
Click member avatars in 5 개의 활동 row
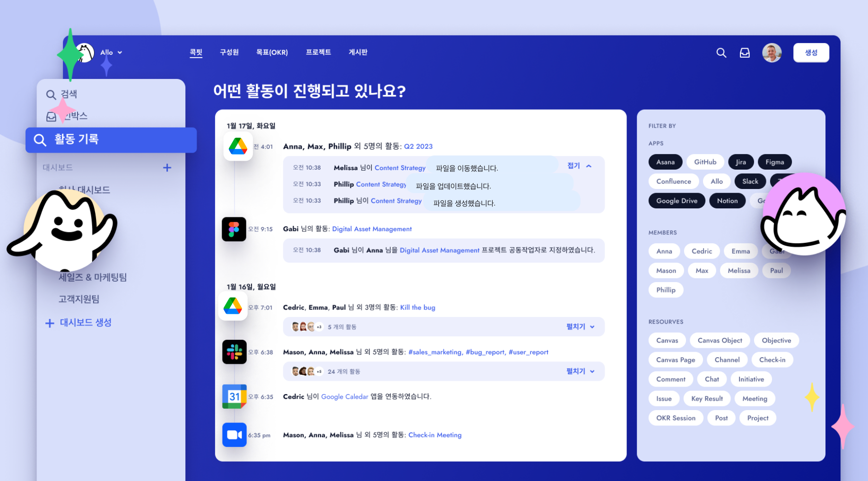coord(307,327)
